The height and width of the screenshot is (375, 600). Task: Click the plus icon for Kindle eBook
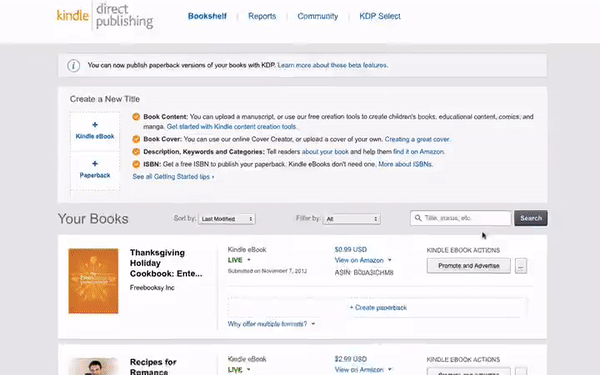pos(95,125)
